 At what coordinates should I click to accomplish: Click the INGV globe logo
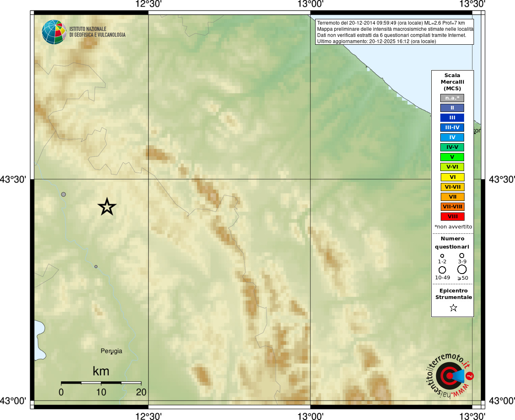coord(54,32)
